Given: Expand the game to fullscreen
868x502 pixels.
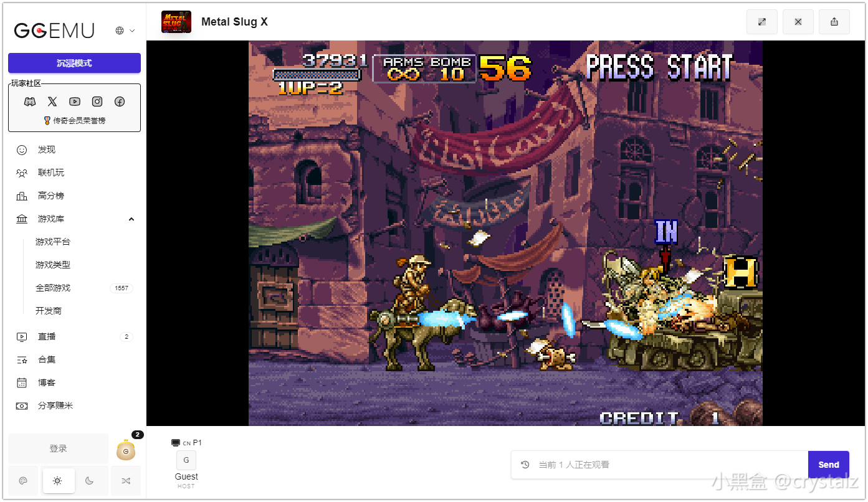Looking at the screenshot, I should coord(762,22).
